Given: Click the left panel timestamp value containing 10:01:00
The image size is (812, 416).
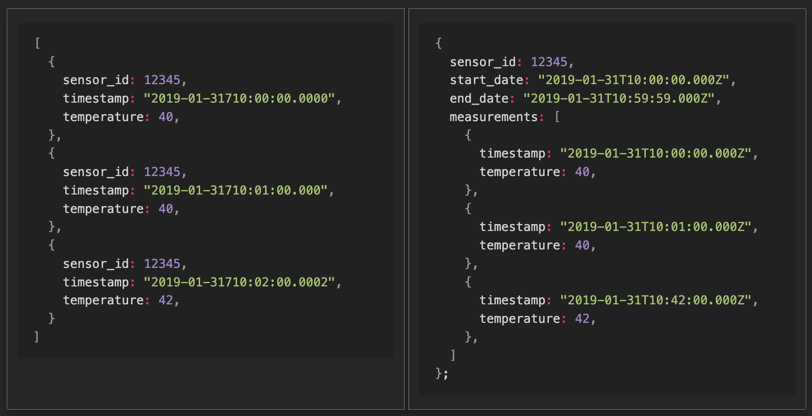Looking at the screenshot, I should tap(237, 190).
